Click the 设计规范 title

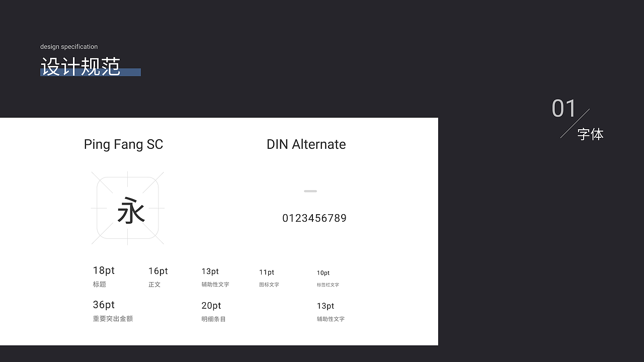pos(80,67)
